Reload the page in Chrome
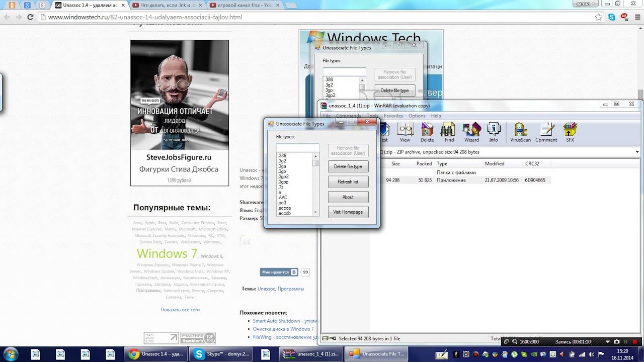This screenshot has width=644, height=362. tap(30, 17)
